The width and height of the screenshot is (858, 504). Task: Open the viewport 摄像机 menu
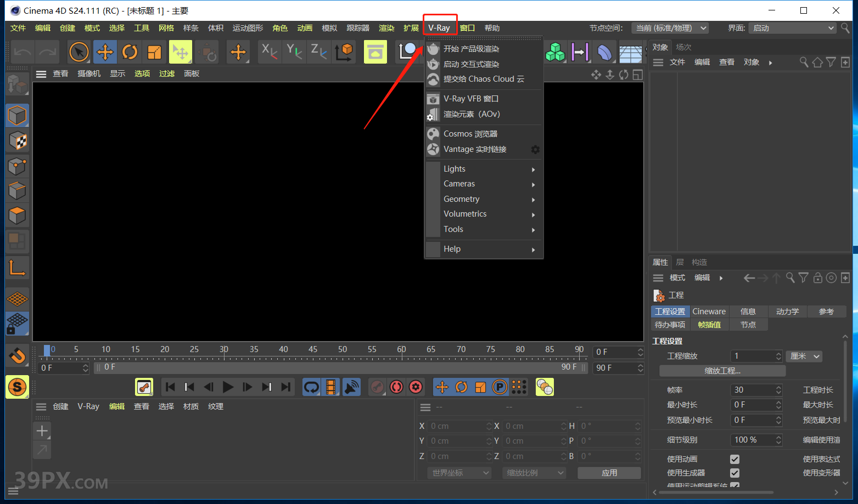point(88,73)
